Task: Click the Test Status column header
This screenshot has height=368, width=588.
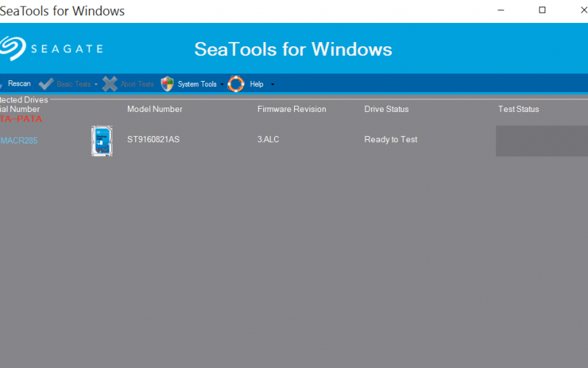Action: [518, 109]
